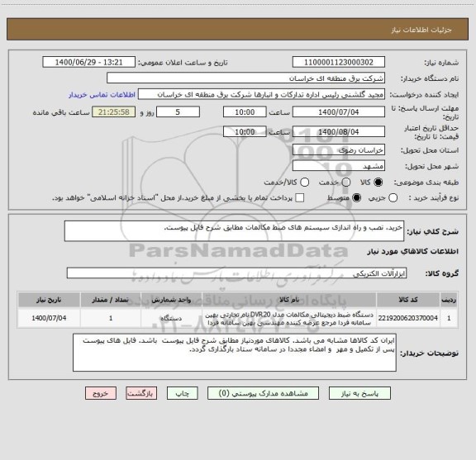Click item code 2219200620370004 cell

point(408,318)
